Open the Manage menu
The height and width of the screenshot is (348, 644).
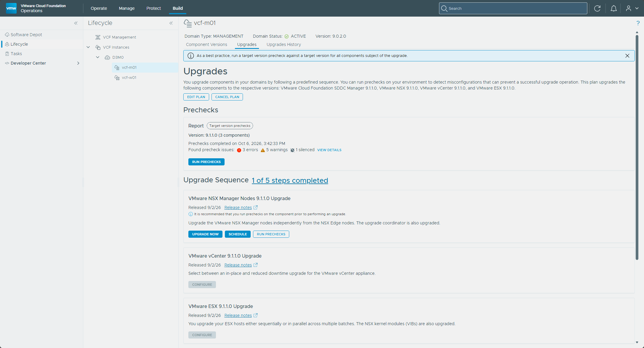pyautogui.click(x=127, y=8)
